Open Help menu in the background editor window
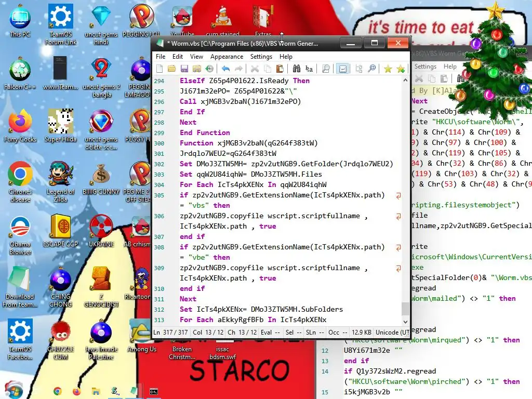 [x=450, y=66]
